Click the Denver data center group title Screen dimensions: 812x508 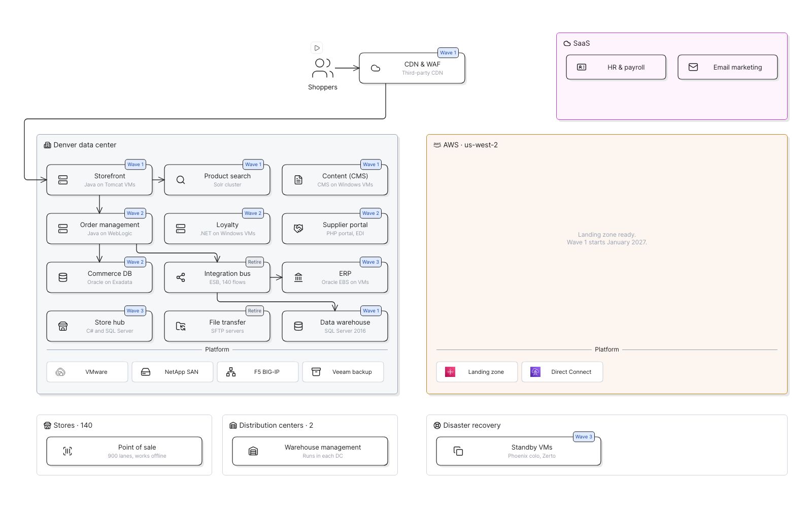(85, 145)
